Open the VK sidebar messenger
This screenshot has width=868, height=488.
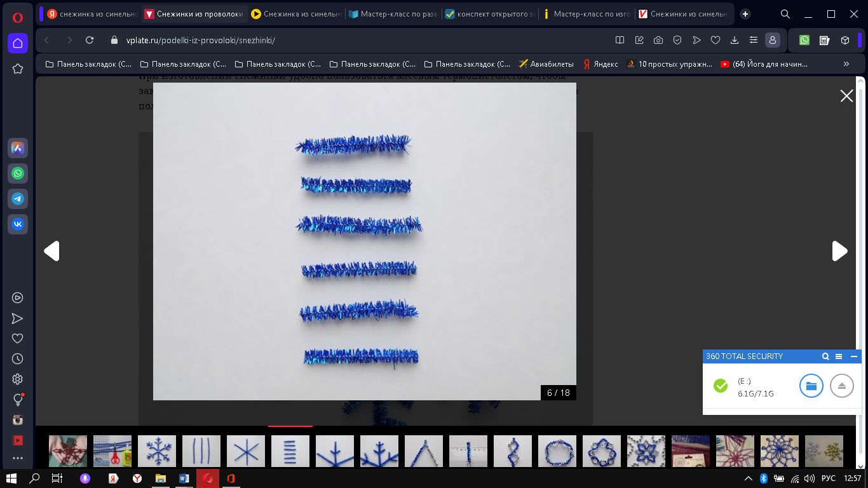tap(18, 224)
